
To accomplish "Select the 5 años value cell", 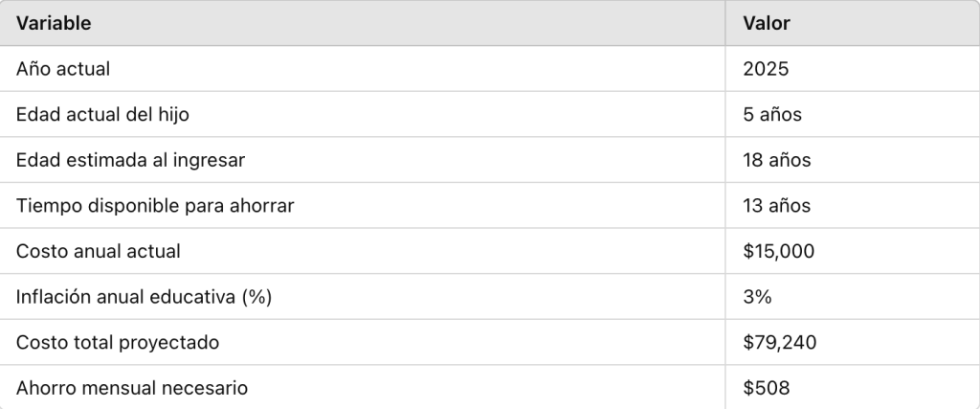I will [x=771, y=115].
